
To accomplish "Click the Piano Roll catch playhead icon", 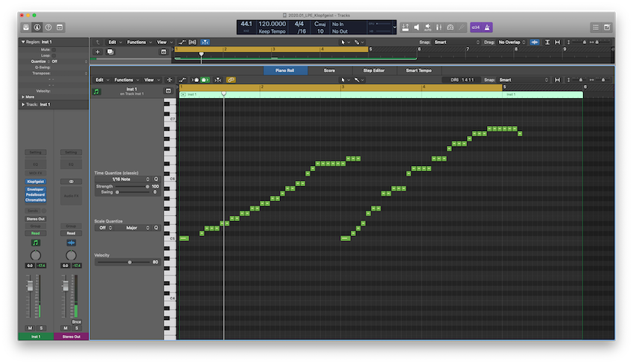I will click(x=218, y=80).
